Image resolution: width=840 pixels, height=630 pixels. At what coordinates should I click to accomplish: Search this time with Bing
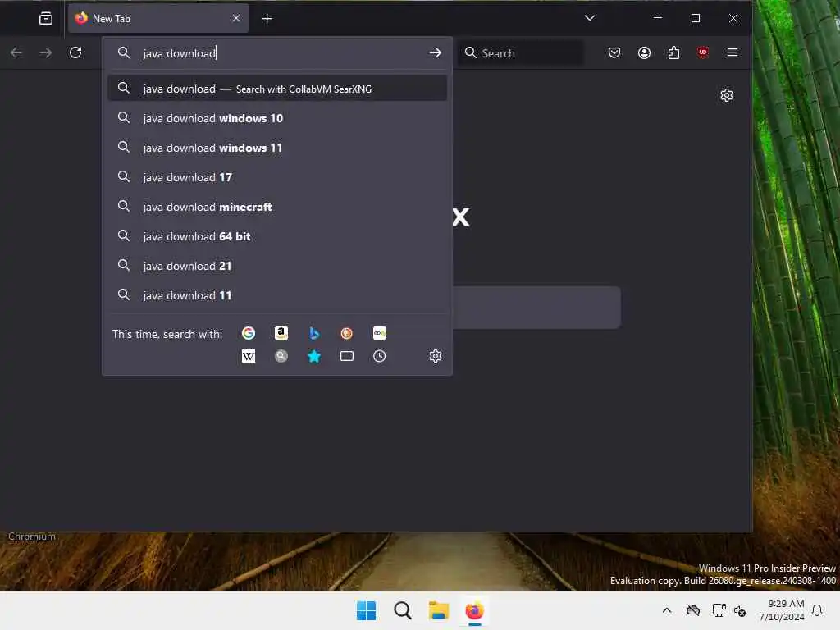point(314,333)
